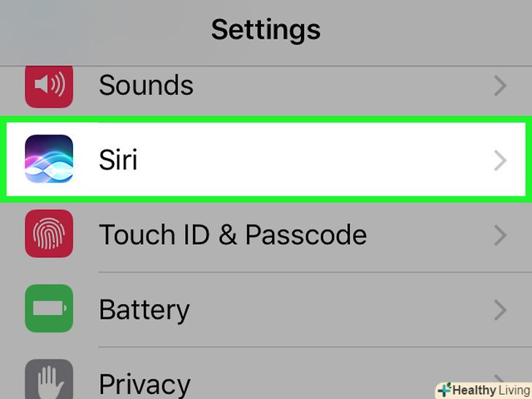Tap the colorful Siri waveform icon
532x399 pixels.
[49, 160]
